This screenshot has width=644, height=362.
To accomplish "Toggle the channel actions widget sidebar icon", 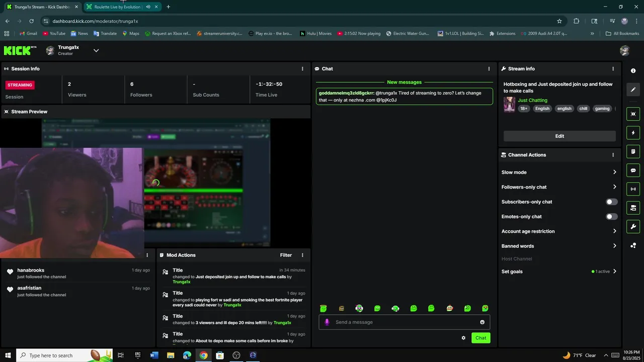I will tap(633, 208).
